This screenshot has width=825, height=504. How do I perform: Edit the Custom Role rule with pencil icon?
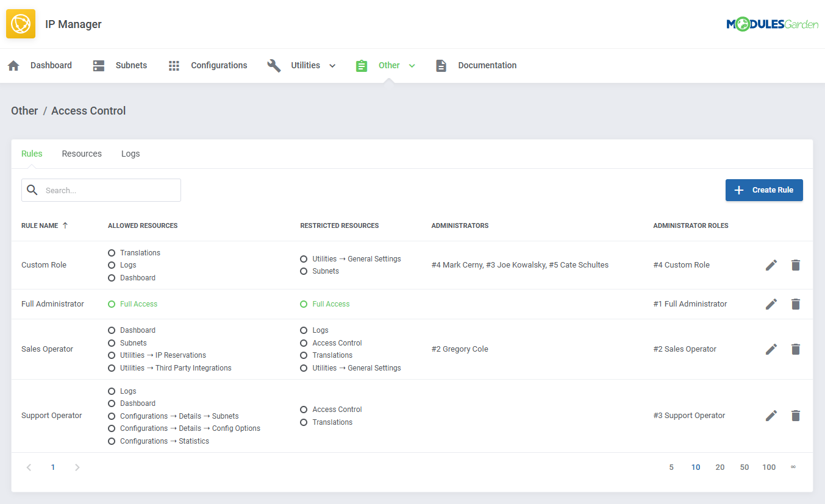click(771, 264)
